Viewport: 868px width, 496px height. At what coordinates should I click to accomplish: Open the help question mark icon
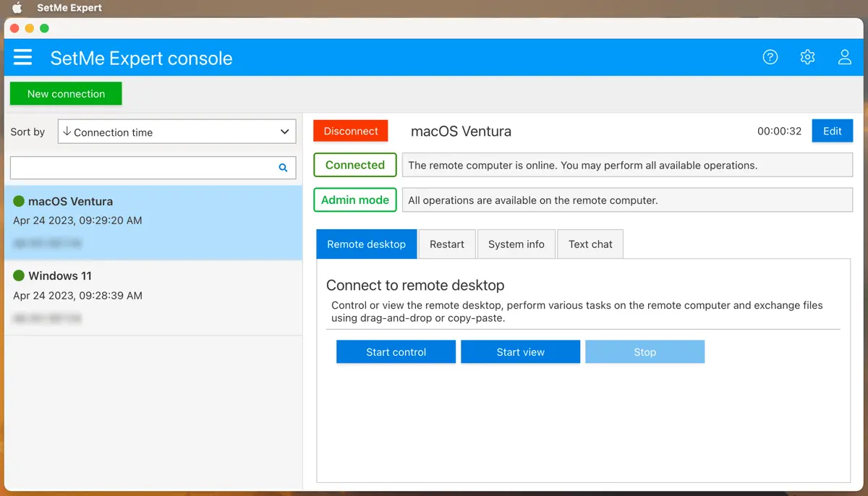(770, 57)
